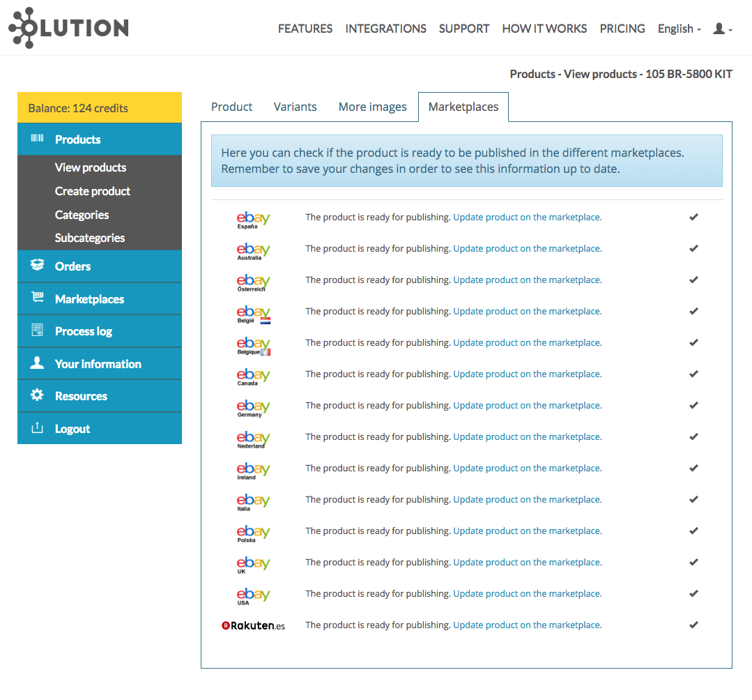
Task: Click Balance: 124 credits banner
Action: pos(100,107)
